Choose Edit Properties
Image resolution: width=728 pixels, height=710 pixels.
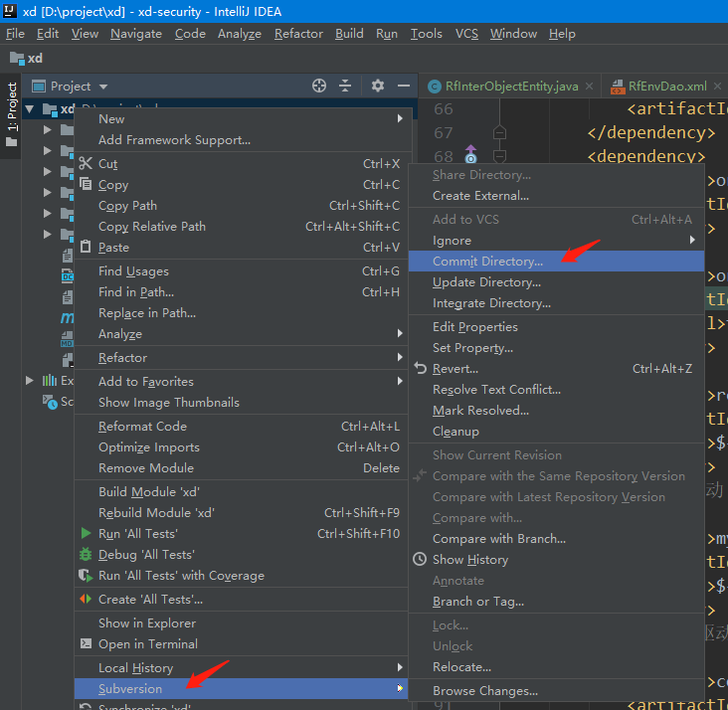tap(556, 326)
